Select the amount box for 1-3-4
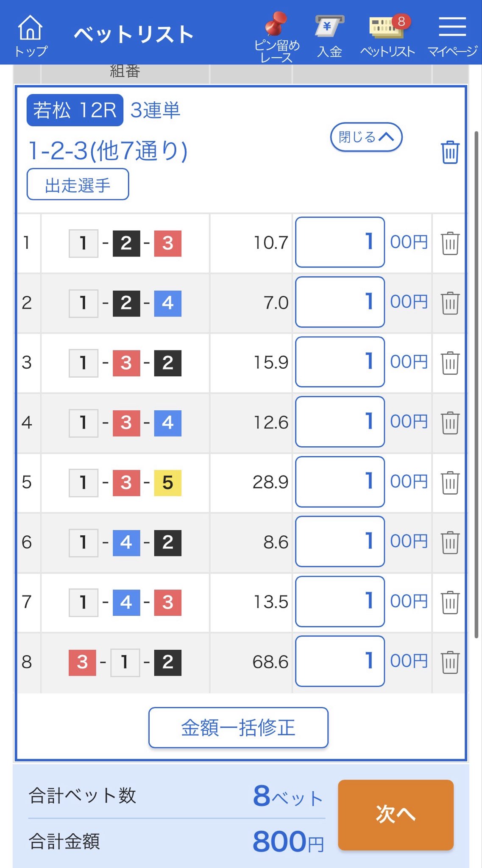The width and height of the screenshot is (482, 868). pos(340,422)
